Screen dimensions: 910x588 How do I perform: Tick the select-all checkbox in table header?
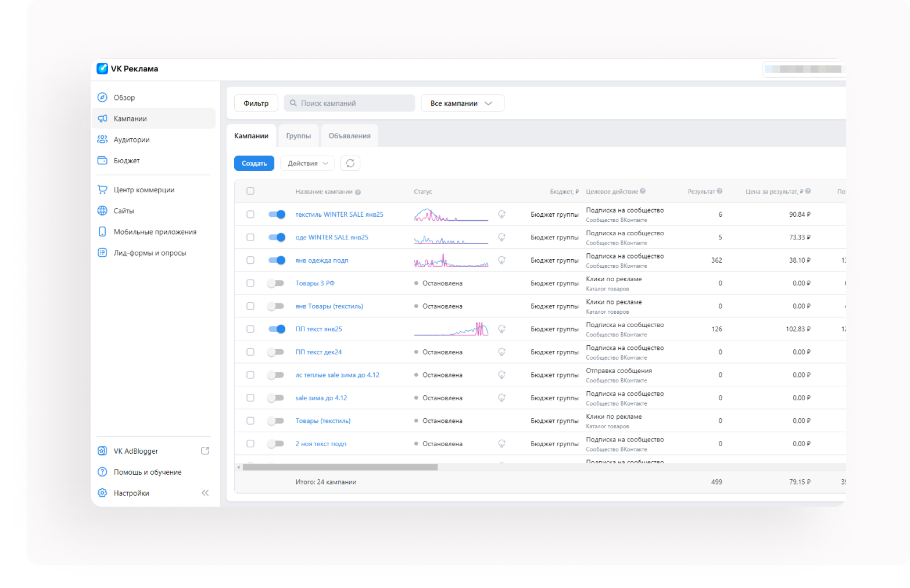point(250,191)
